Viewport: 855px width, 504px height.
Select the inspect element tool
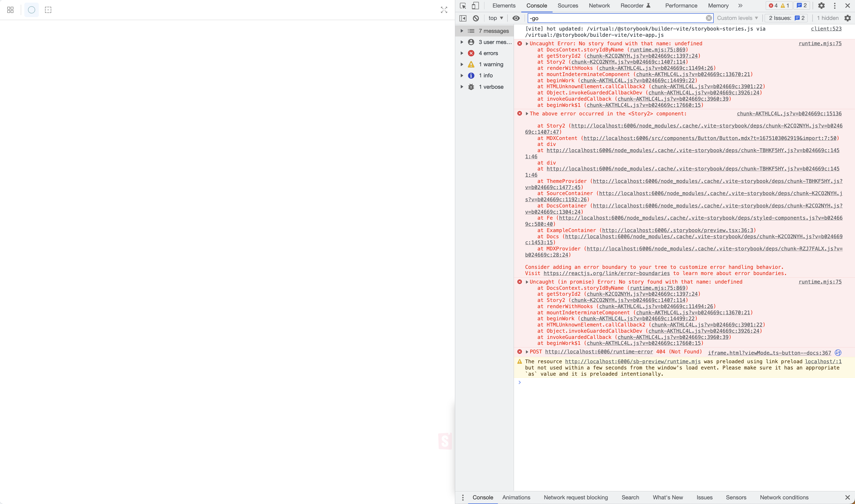(462, 5)
